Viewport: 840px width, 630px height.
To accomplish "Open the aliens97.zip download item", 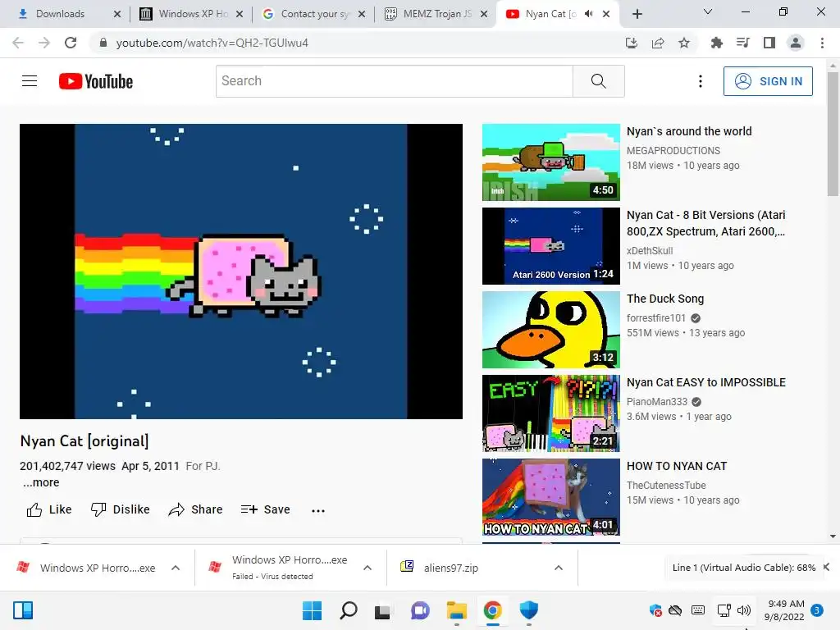I will (x=450, y=568).
